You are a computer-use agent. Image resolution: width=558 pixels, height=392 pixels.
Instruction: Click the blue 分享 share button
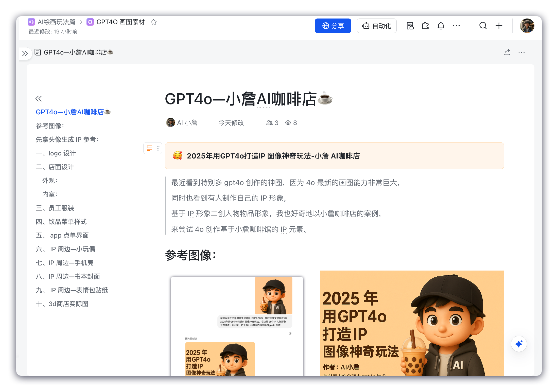point(333,26)
